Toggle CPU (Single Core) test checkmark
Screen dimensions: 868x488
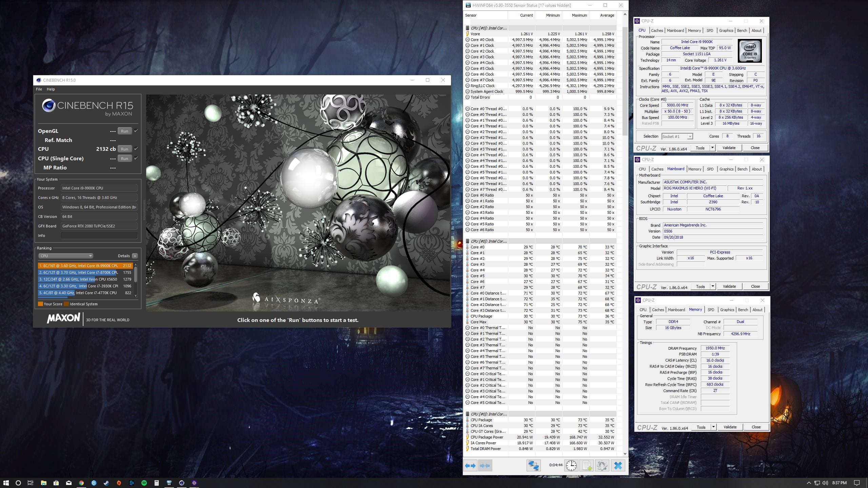point(136,158)
